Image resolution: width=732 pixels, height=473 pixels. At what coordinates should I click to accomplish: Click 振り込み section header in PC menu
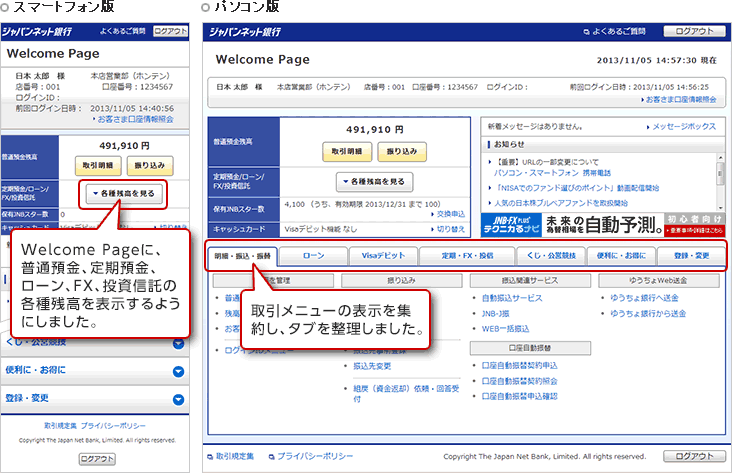tap(401, 281)
